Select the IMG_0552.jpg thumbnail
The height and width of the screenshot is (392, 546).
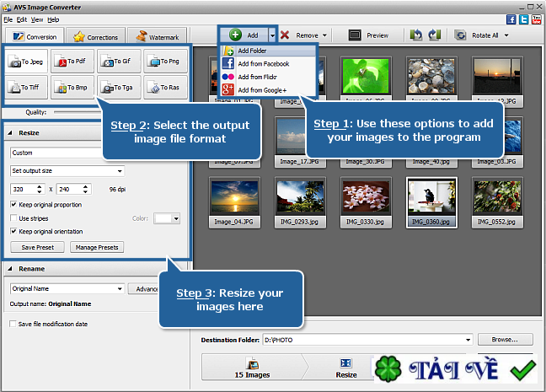[497, 202]
